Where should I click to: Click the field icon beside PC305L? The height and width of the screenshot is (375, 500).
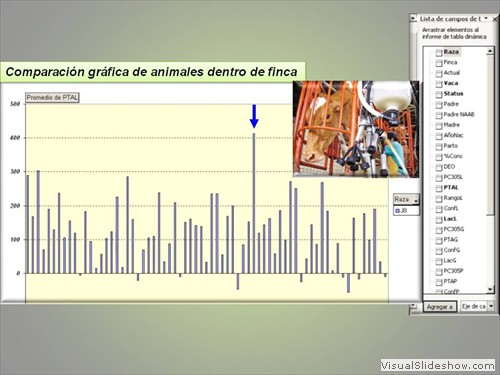point(439,178)
